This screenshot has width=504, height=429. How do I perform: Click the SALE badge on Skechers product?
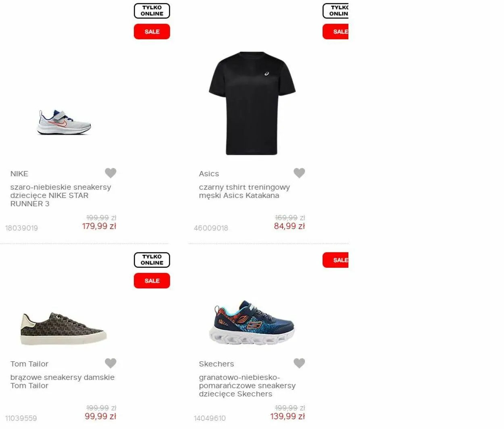coord(335,260)
